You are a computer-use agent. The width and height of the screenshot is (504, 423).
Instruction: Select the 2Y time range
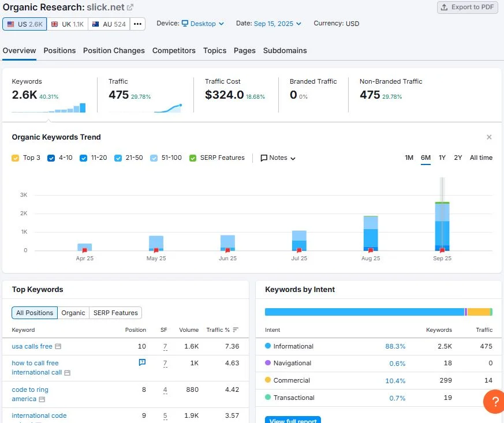tap(458, 158)
